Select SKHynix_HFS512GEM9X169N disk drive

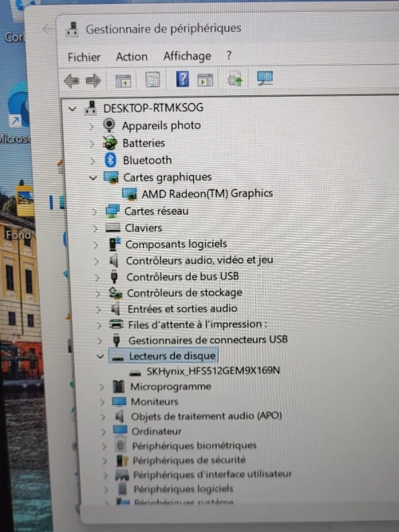coord(213,371)
